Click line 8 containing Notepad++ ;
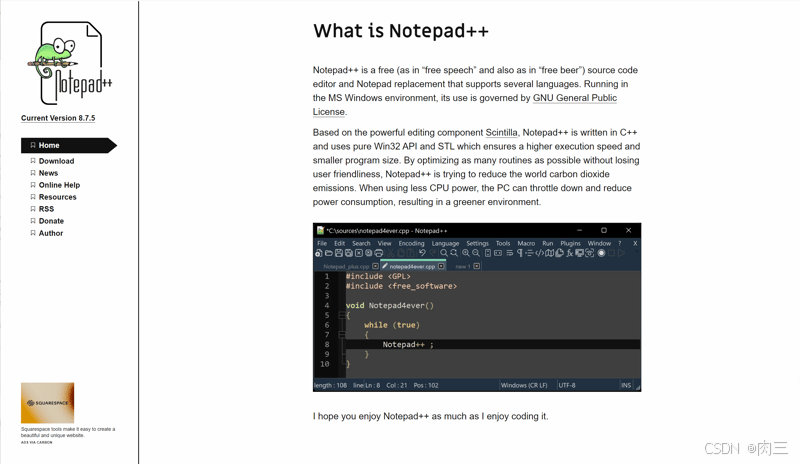 click(x=492, y=345)
